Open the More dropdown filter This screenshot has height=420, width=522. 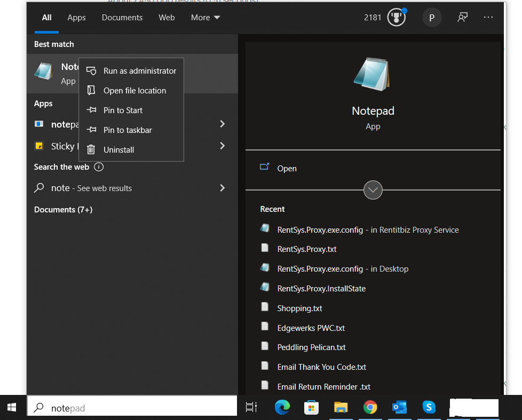205,17
